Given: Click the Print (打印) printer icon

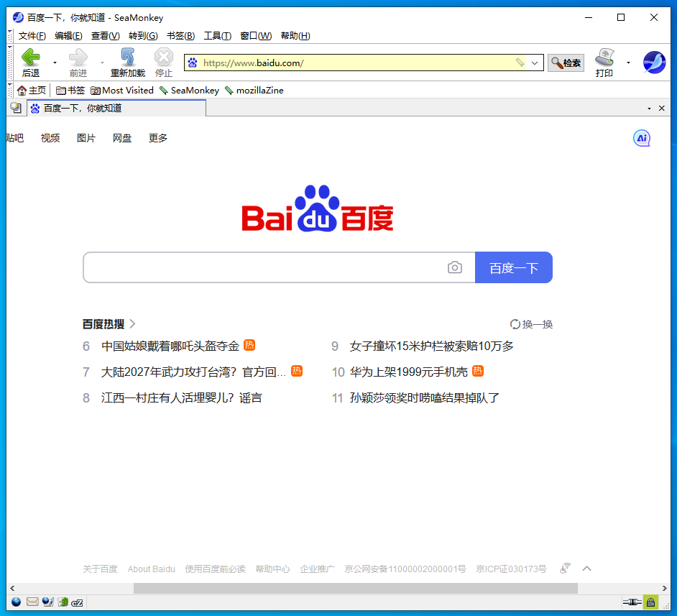Looking at the screenshot, I should [604, 58].
